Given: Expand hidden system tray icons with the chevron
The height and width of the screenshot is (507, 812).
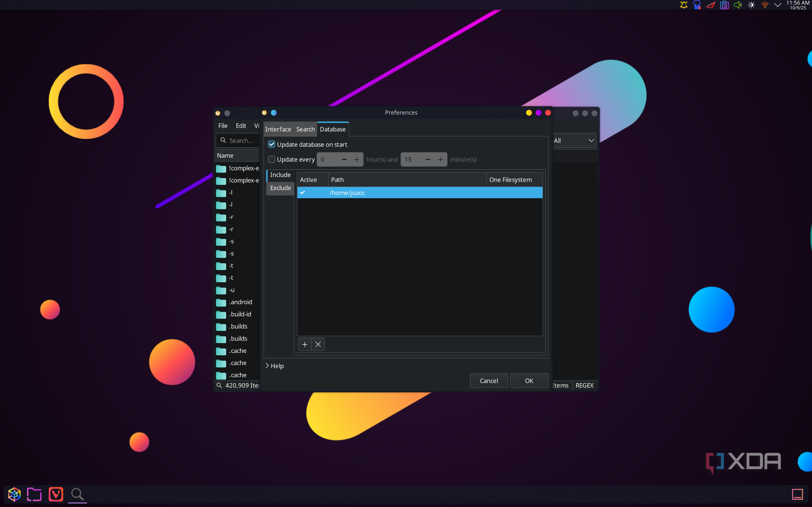Looking at the screenshot, I should tap(778, 5).
